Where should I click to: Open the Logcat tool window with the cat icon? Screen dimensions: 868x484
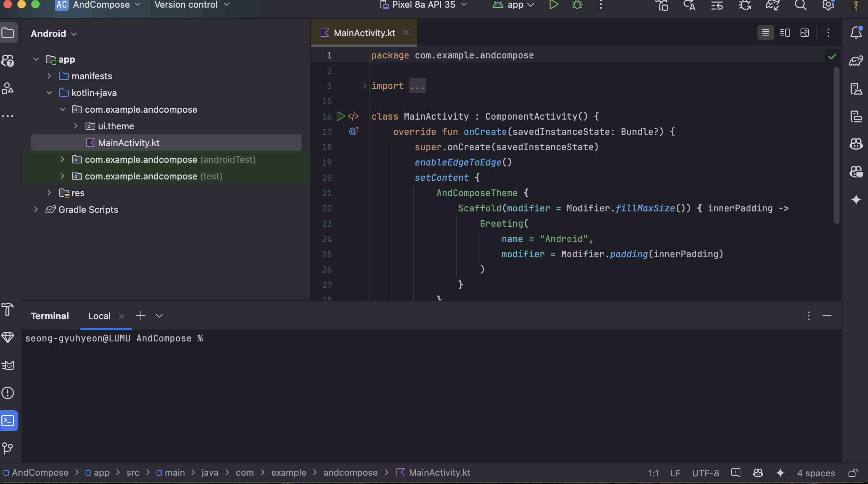click(8, 365)
